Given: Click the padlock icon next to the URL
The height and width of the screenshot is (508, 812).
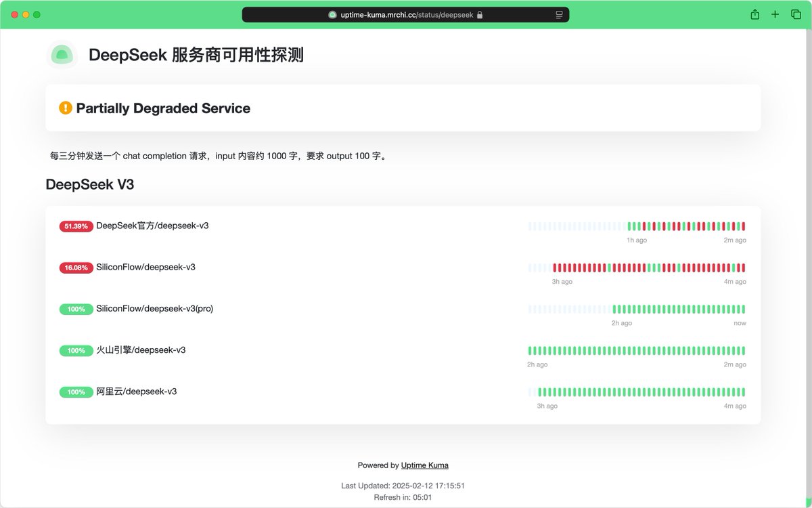Looking at the screenshot, I should click(478, 14).
